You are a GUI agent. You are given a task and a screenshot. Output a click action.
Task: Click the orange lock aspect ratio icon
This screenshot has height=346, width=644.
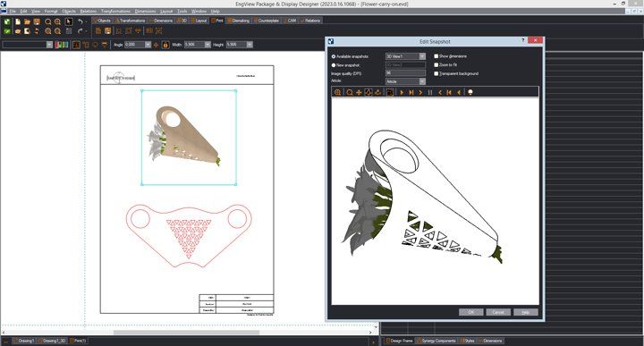pyautogui.click(x=165, y=45)
